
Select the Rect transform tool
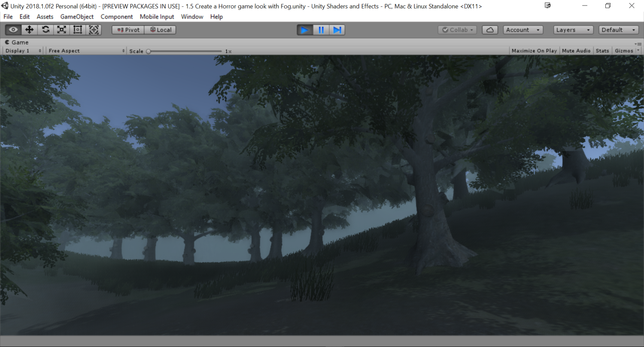(78, 30)
